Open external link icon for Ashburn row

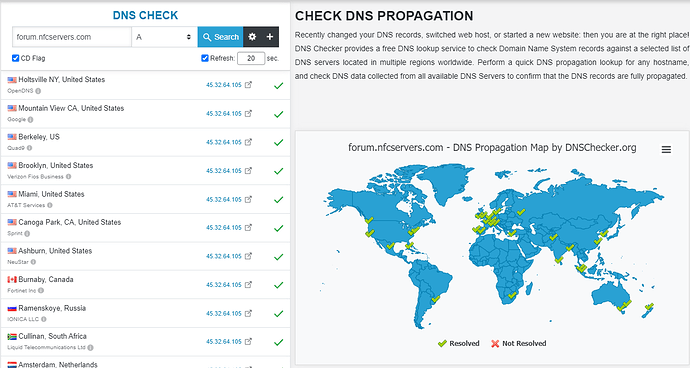(248, 256)
